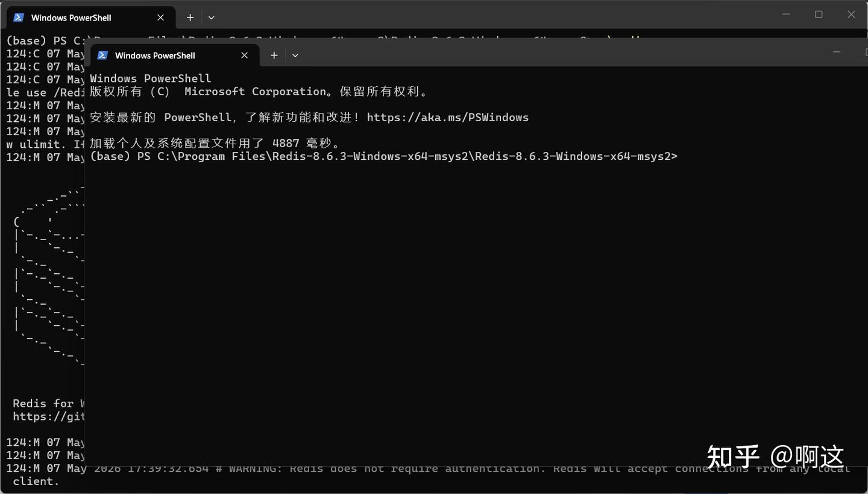Click 'Redis for' text in back window

pos(43,404)
